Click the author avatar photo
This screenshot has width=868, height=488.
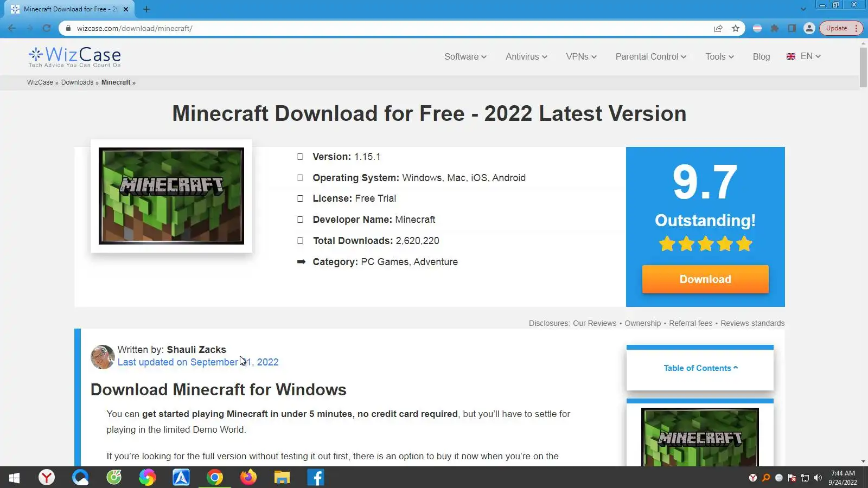click(103, 357)
